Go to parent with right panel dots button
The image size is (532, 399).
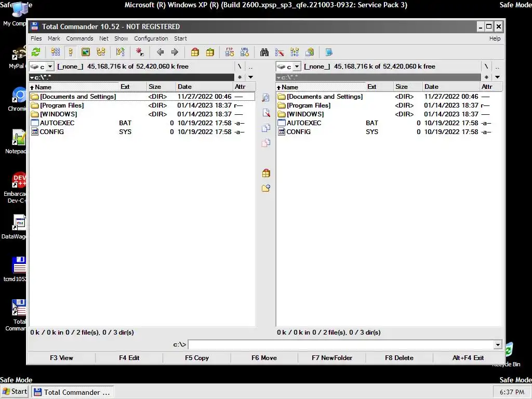[497, 66]
